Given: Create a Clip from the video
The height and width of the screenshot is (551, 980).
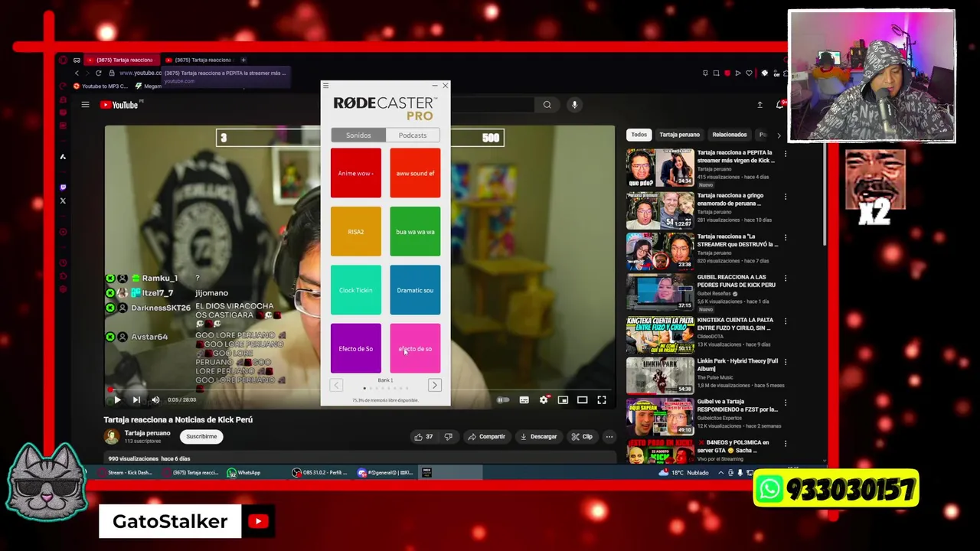Looking at the screenshot, I should coord(582,437).
